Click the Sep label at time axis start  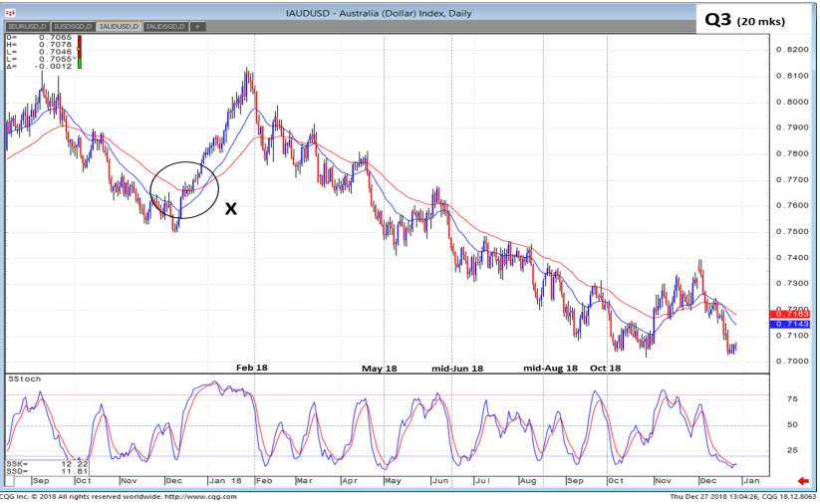point(40,481)
